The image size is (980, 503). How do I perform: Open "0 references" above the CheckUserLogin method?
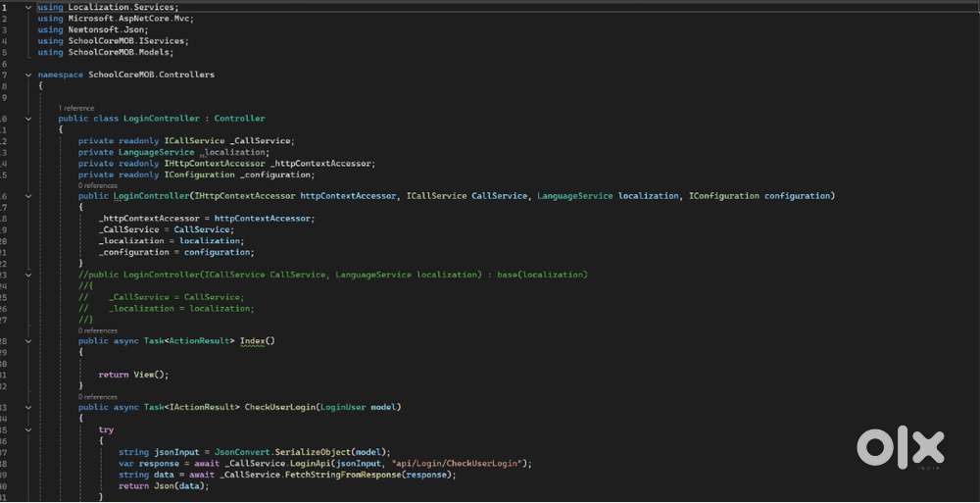pos(97,396)
